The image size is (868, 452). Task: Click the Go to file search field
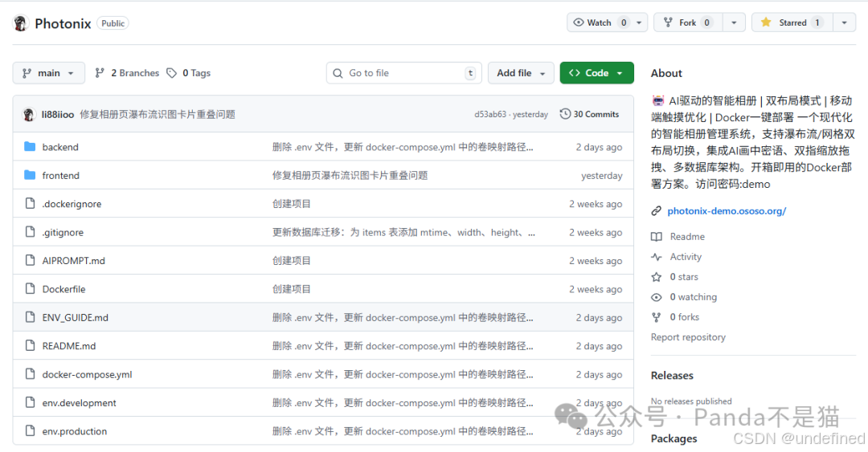pos(404,73)
